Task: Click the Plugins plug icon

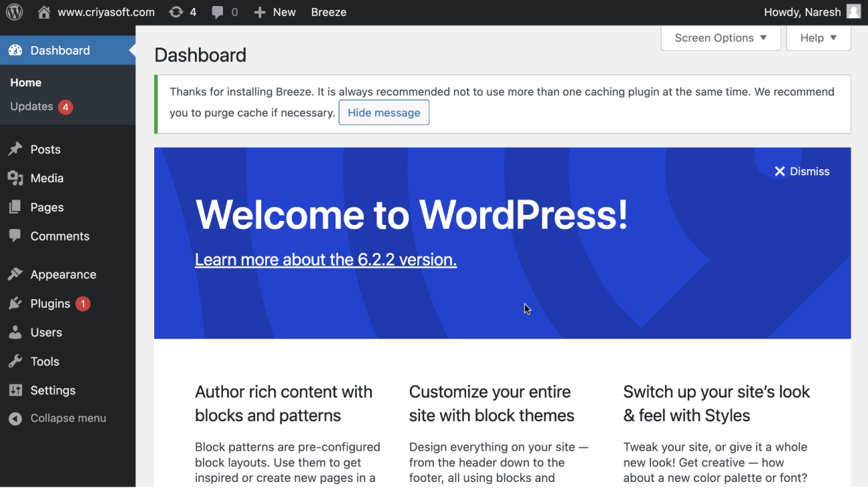Action: [x=15, y=303]
